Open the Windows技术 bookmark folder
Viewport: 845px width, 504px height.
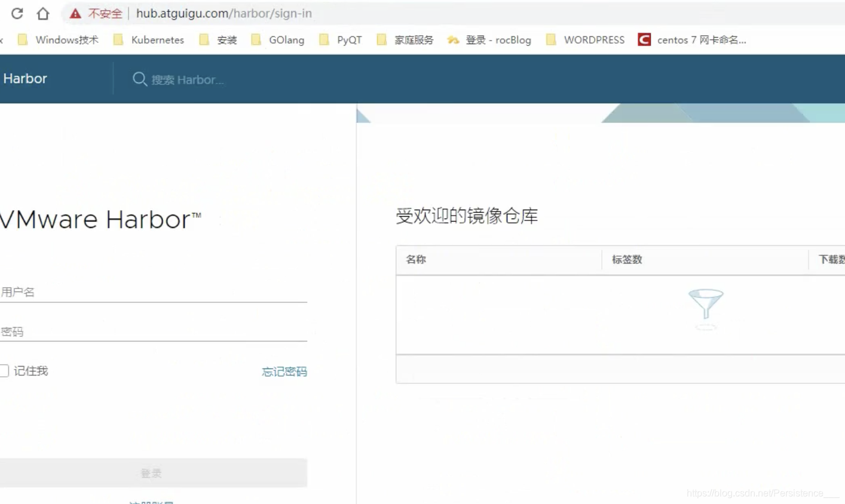click(58, 40)
